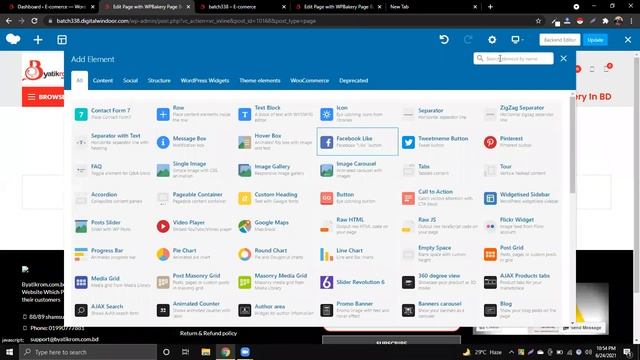Image resolution: width=640 pixels, height=360 pixels.
Task: Select Separator with Text element
Action: coord(112,142)
